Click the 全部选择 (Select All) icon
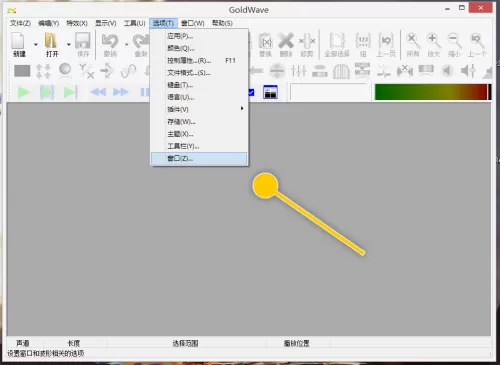 tap(337, 41)
